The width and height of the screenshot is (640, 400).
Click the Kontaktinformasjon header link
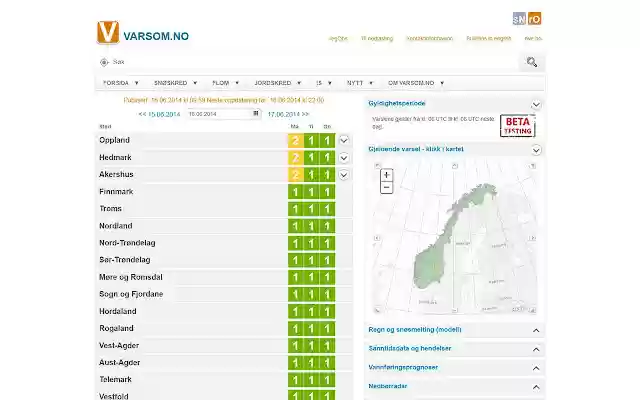pyautogui.click(x=429, y=38)
